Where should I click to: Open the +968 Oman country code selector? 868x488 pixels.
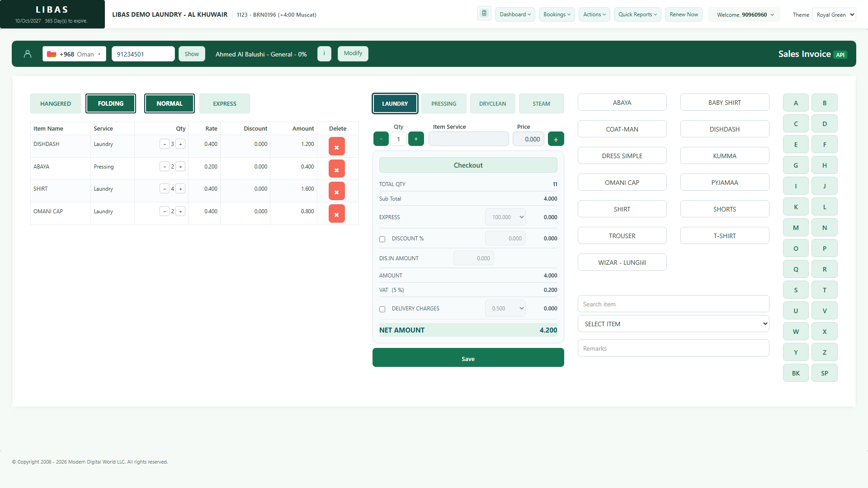point(75,54)
